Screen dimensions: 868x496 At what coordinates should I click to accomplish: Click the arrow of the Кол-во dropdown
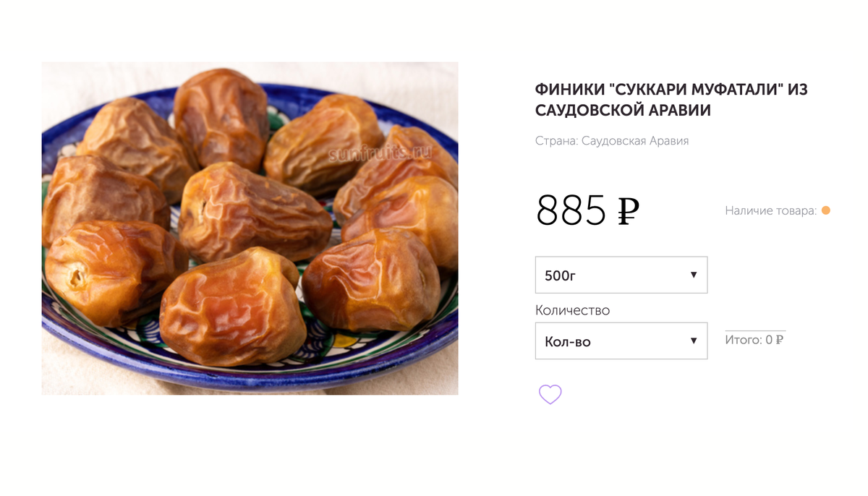click(694, 341)
